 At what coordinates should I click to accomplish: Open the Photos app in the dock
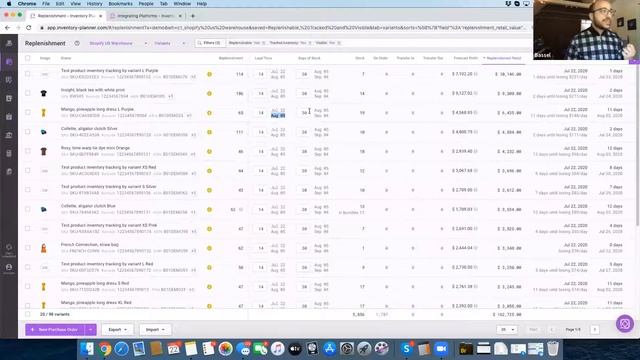point(225,349)
